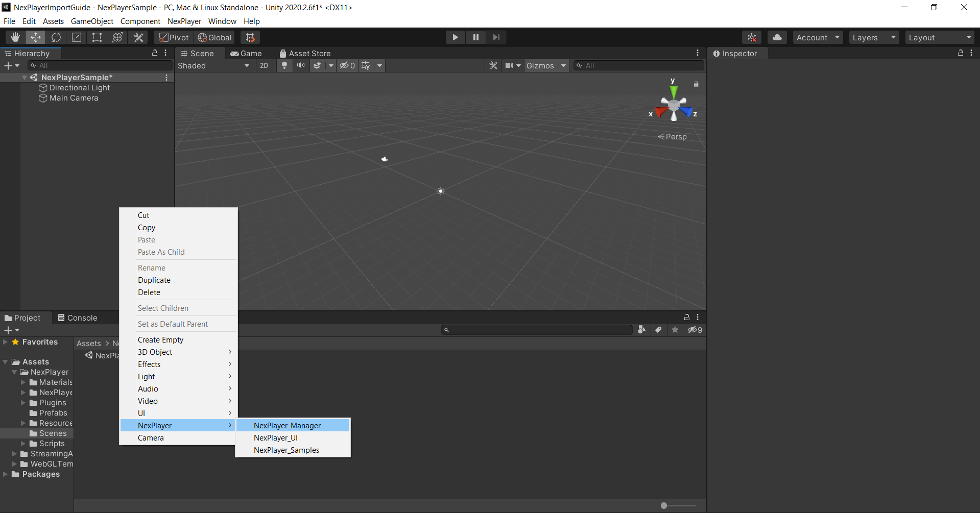The height and width of the screenshot is (513, 980).
Task: Toggle scene audio speaker icon
Action: coord(301,65)
